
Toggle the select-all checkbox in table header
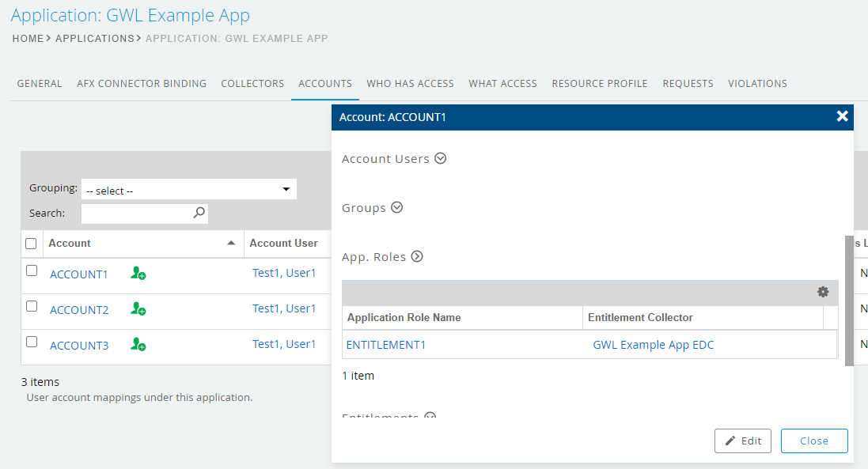coord(32,244)
